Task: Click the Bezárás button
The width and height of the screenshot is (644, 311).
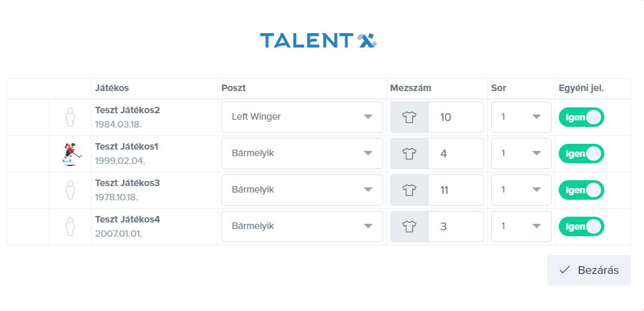Action: (589, 270)
